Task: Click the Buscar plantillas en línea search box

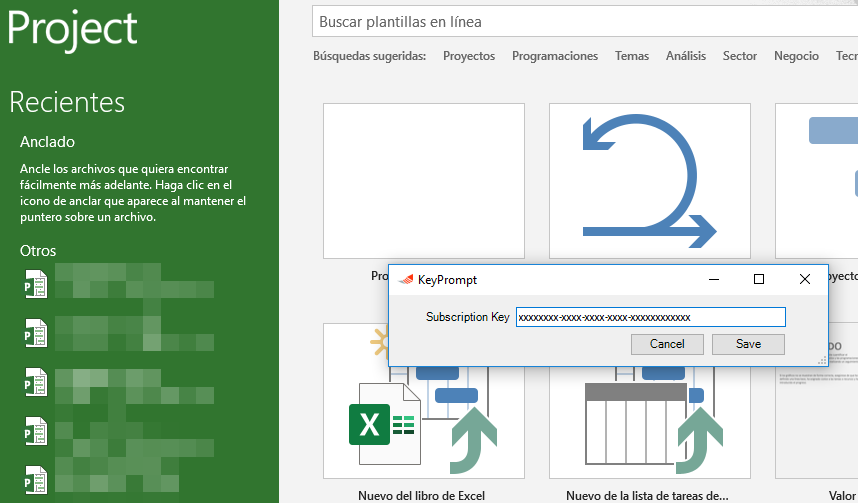Action: pos(585,22)
